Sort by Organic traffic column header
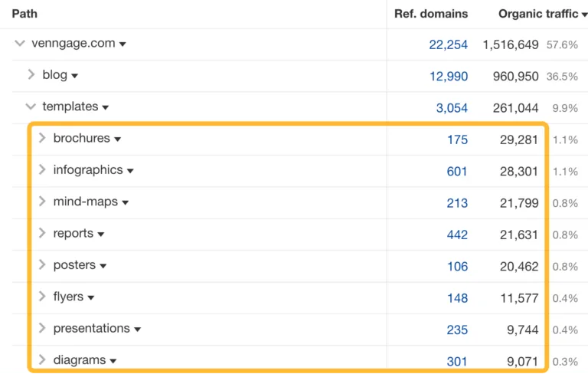The image size is (588, 374). click(542, 14)
